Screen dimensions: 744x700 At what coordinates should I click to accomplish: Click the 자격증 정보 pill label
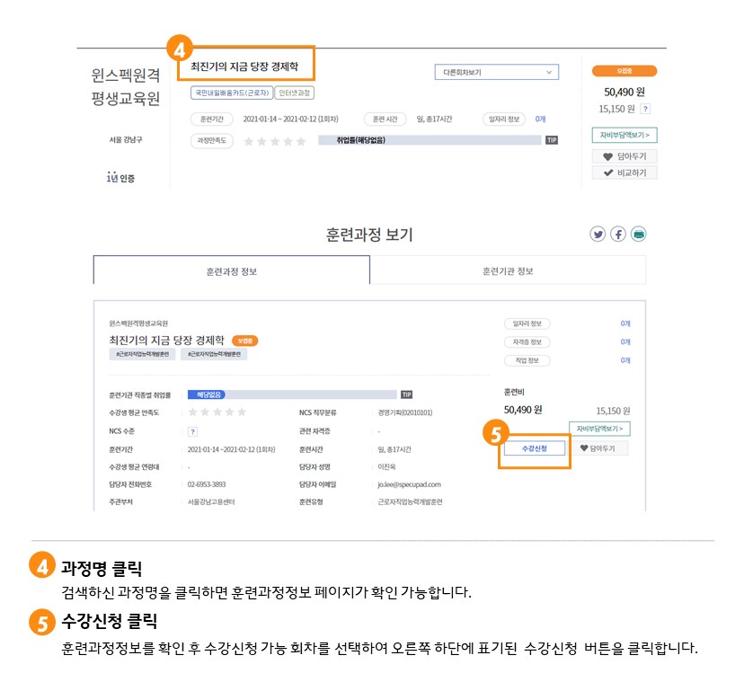(527, 342)
